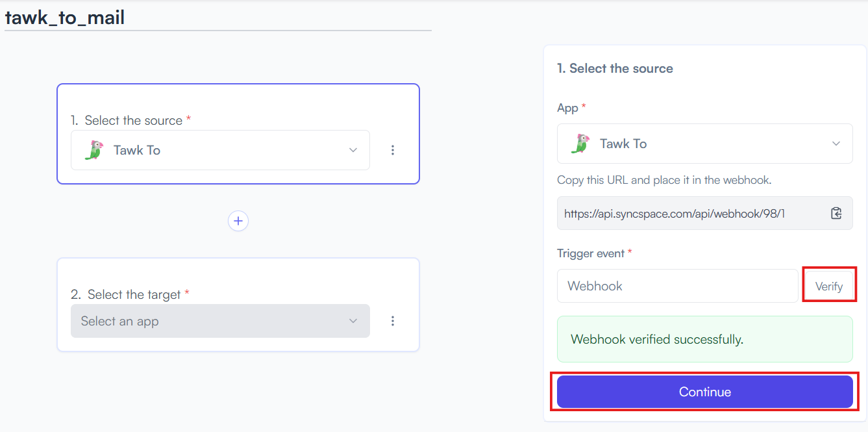Screen dimensions: 868x432
Task: Expand the App dropdown in right panel
Action: coord(705,144)
